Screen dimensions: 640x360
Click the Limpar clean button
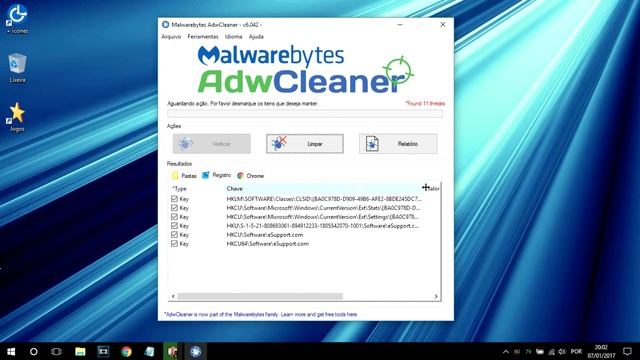point(305,144)
